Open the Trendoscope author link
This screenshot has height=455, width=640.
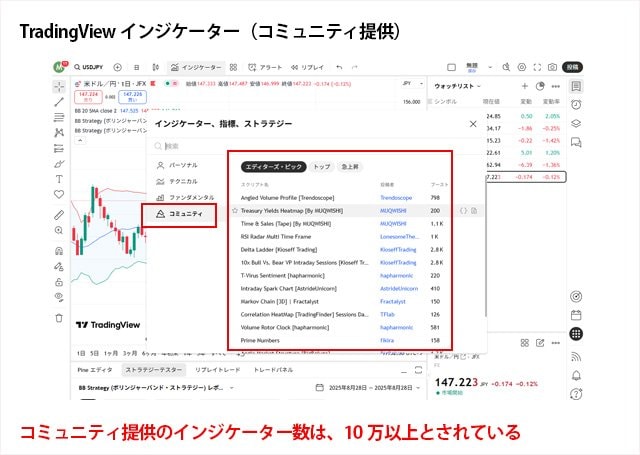[x=396, y=198]
